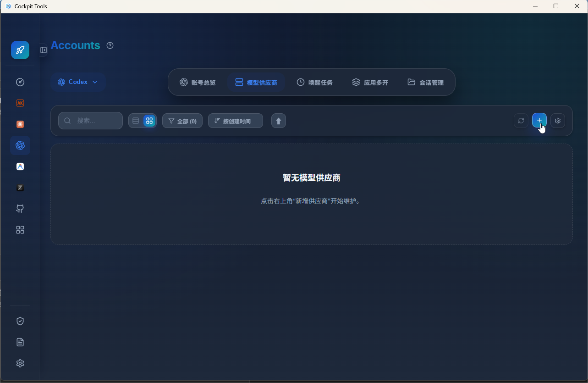
Task: Select the Codex OpenAI icon in sidebar
Action: point(20,145)
